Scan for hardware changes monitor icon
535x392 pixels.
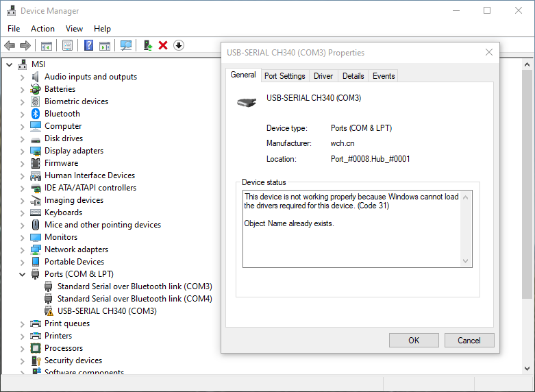pos(126,45)
